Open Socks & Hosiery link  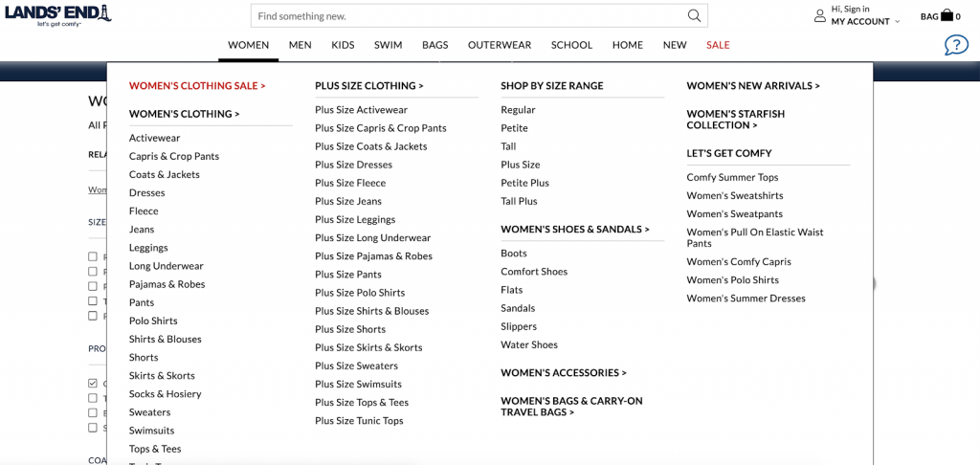(x=165, y=394)
